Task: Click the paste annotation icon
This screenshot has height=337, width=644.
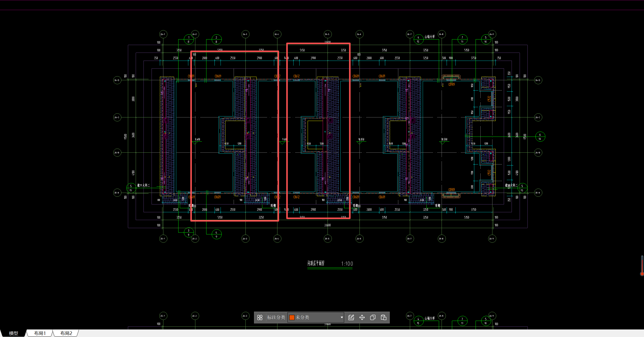Action: tap(383, 317)
